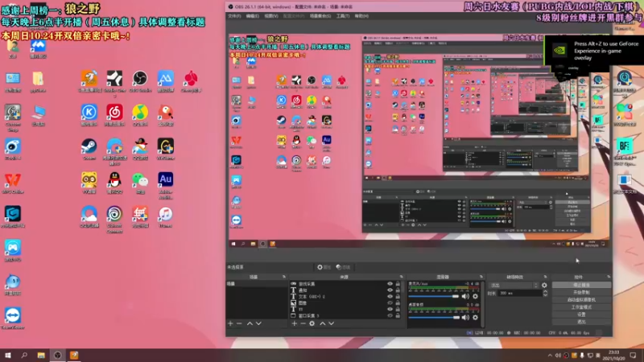Launch Steam from the desktop
The height and width of the screenshot is (362, 644).
(89, 149)
